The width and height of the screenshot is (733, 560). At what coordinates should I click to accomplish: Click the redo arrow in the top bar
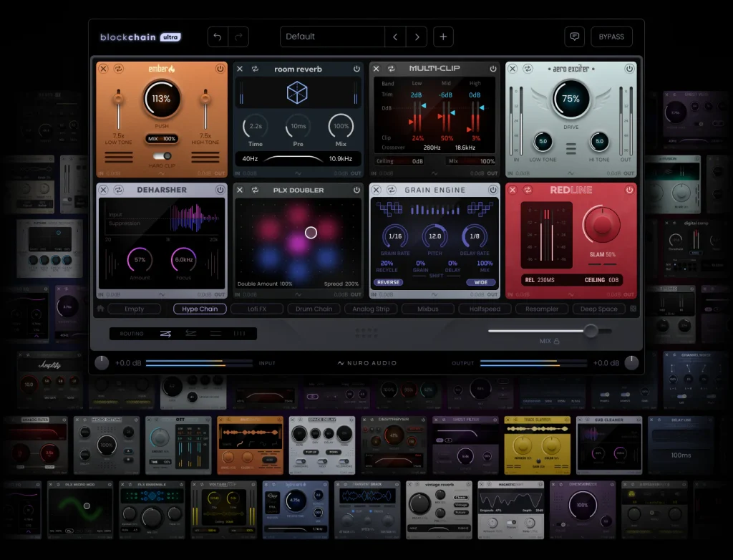coord(239,37)
